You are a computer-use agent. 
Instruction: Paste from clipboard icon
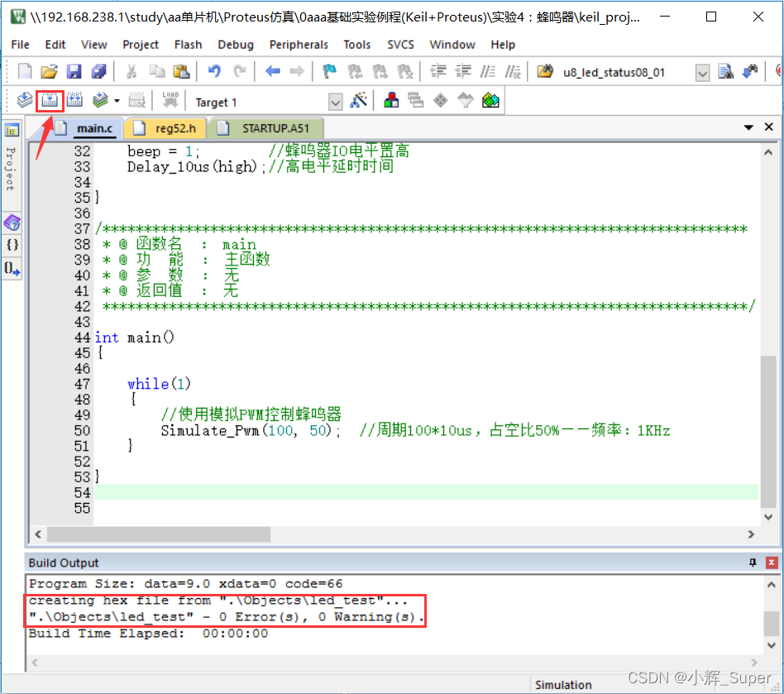click(x=181, y=71)
